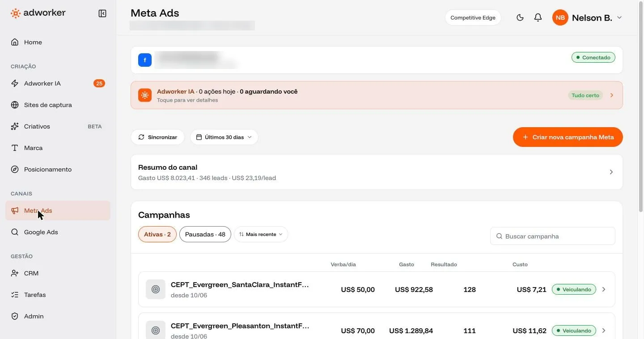Toggle dark mode with the moon icon

click(520, 17)
